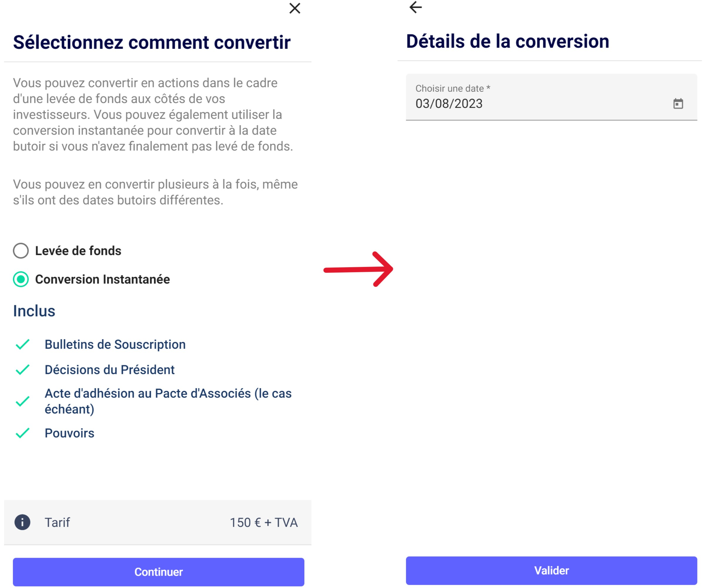Click the checkmark beside Acte d'adhésion

point(23,401)
